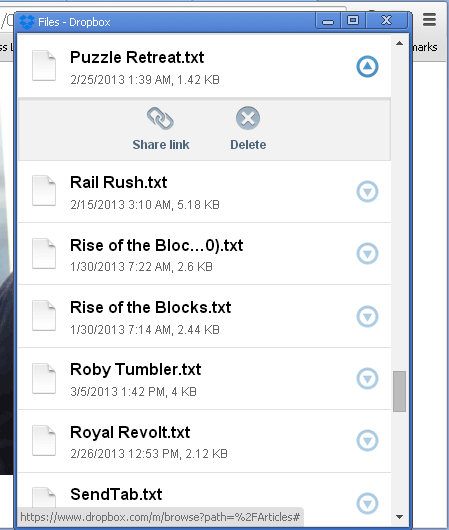Screen dimensions: 449x530
Task: Expand options for Rise of the Blocks.txt
Action: click(367, 317)
